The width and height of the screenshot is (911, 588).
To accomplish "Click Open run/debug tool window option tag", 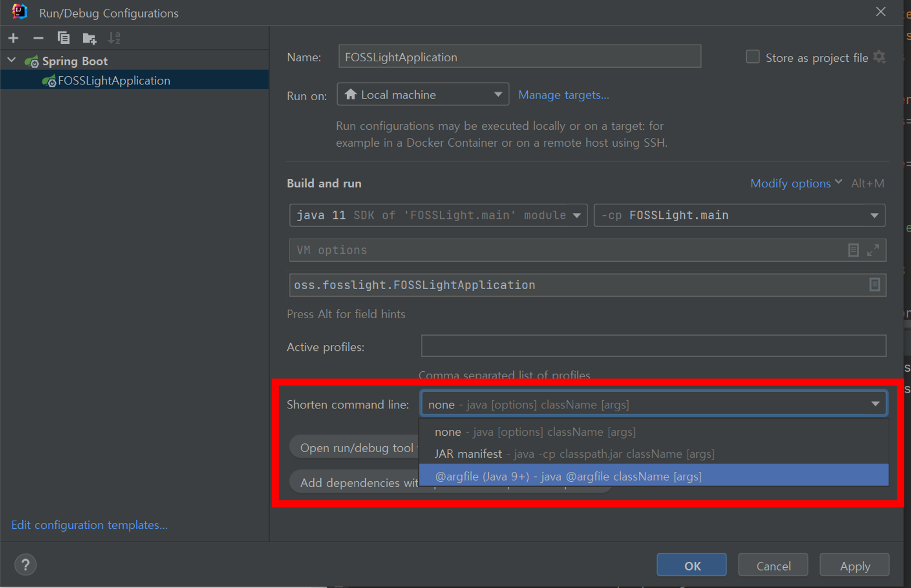I will click(355, 448).
